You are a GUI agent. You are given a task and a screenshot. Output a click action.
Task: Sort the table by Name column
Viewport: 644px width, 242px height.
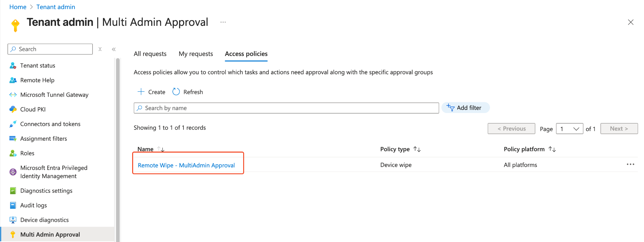tap(161, 149)
